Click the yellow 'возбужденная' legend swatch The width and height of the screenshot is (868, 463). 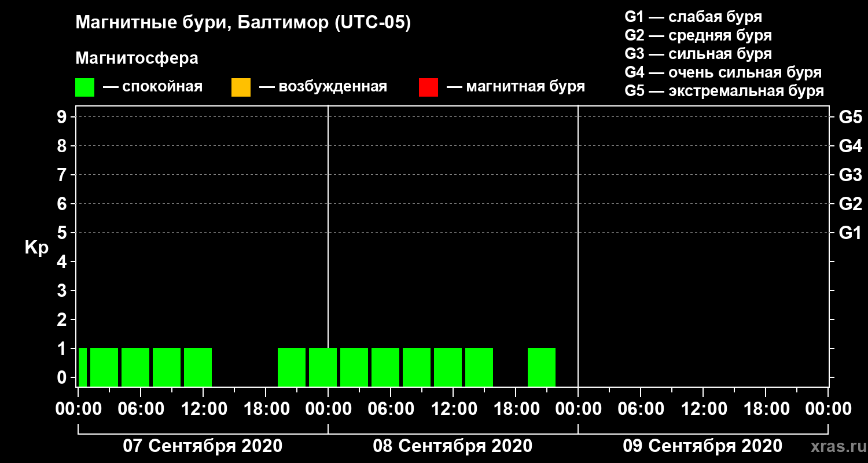point(241,87)
